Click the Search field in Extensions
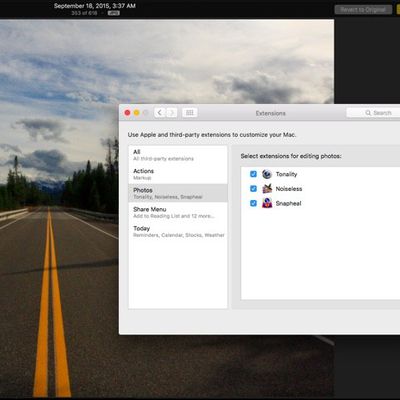This screenshot has height=400, width=400. click(373, 113)
